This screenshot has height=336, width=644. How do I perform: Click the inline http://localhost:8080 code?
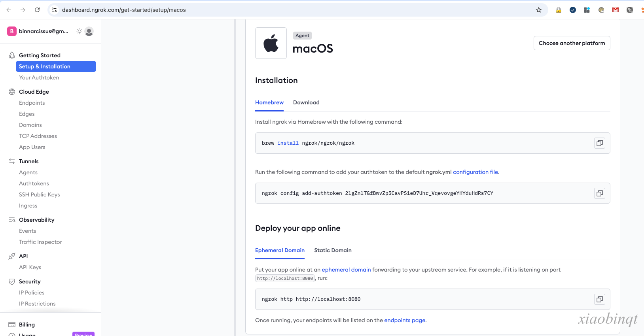click(285, 278)
